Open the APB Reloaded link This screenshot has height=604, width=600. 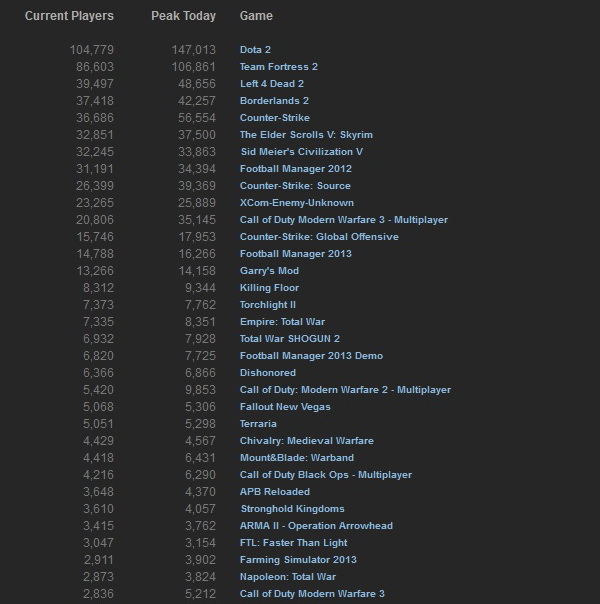click(x=275, y=492)
